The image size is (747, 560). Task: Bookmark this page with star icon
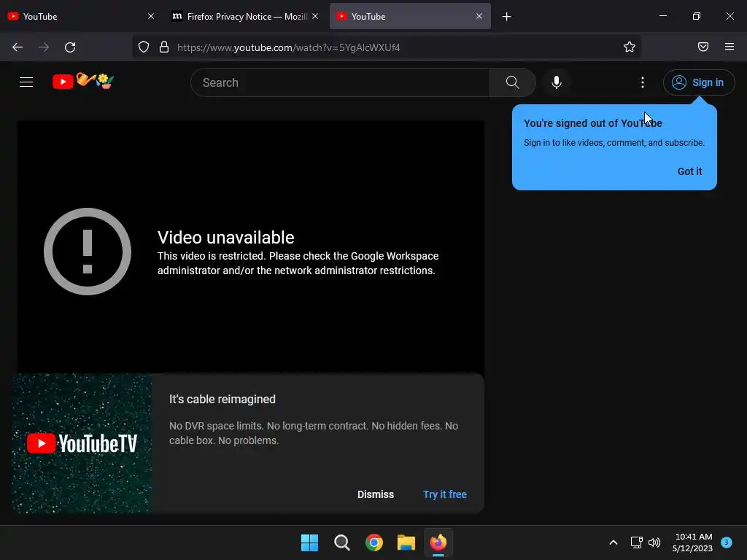pyautogui.click(x=630, y=47)
